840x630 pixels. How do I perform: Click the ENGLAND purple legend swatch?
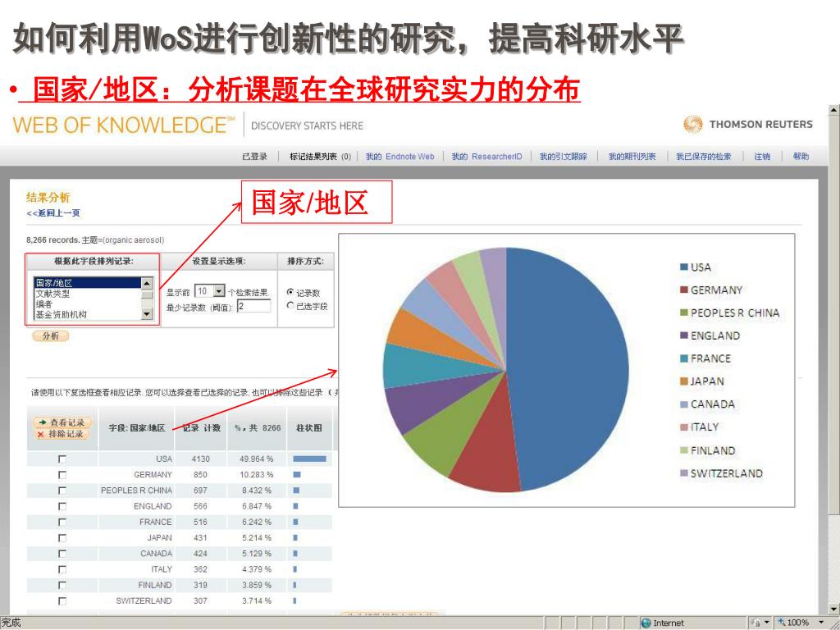(x=683, y=336)
